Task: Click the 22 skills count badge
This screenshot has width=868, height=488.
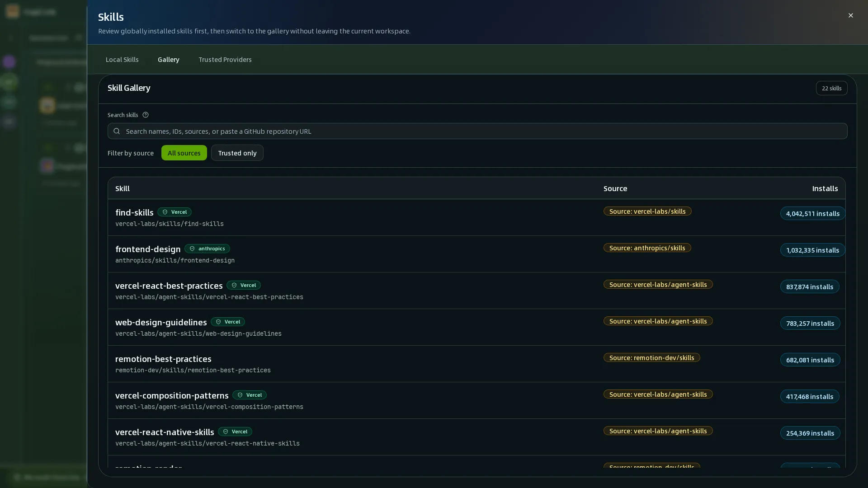Action: click(x=832, y=88)
